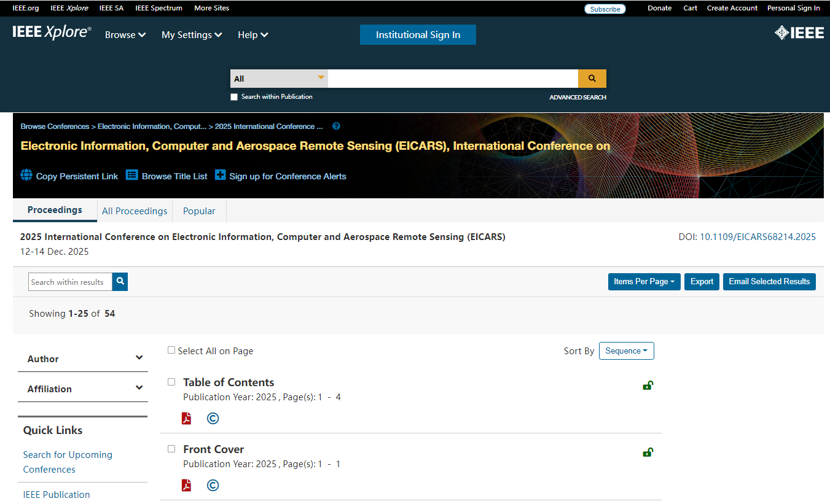This screenshot has height=504, width=830.
Task: Click Search for Upcoming Conferences link
Action: coord(68,462)
